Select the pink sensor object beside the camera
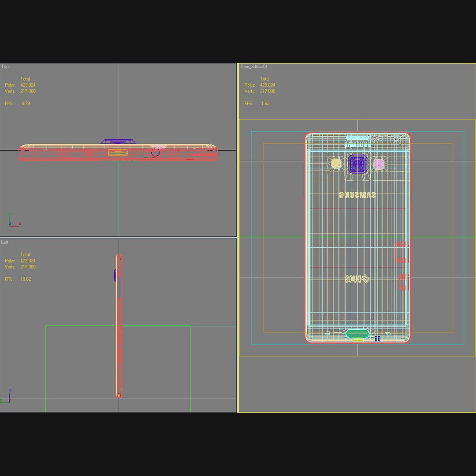The height and width of the screenshot is (476, 476). [379, 164]
